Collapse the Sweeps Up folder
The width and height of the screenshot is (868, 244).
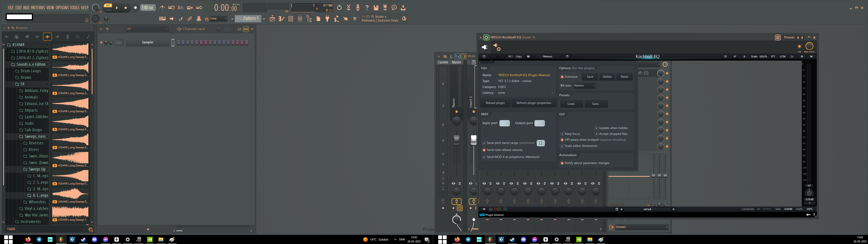click(x=37, y=169)
